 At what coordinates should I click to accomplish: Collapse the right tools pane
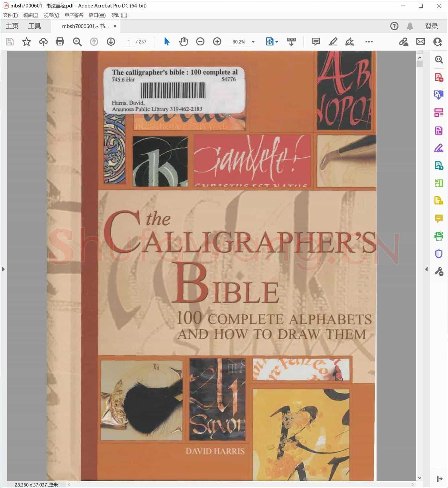coord(426,269)
